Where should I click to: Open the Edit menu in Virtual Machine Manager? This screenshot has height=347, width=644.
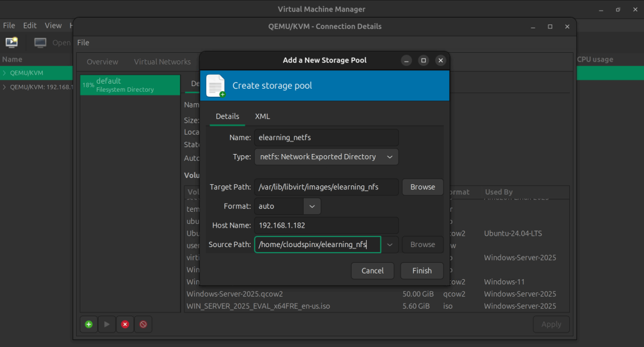(x=30, y=26)
